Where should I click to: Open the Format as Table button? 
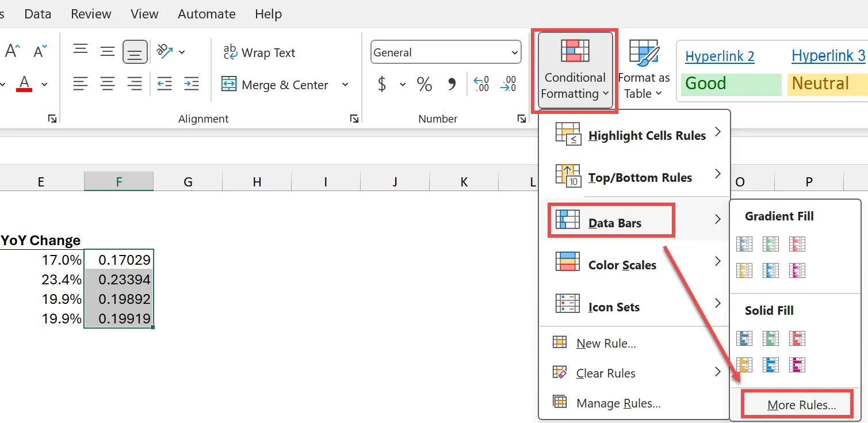(644, 69)
